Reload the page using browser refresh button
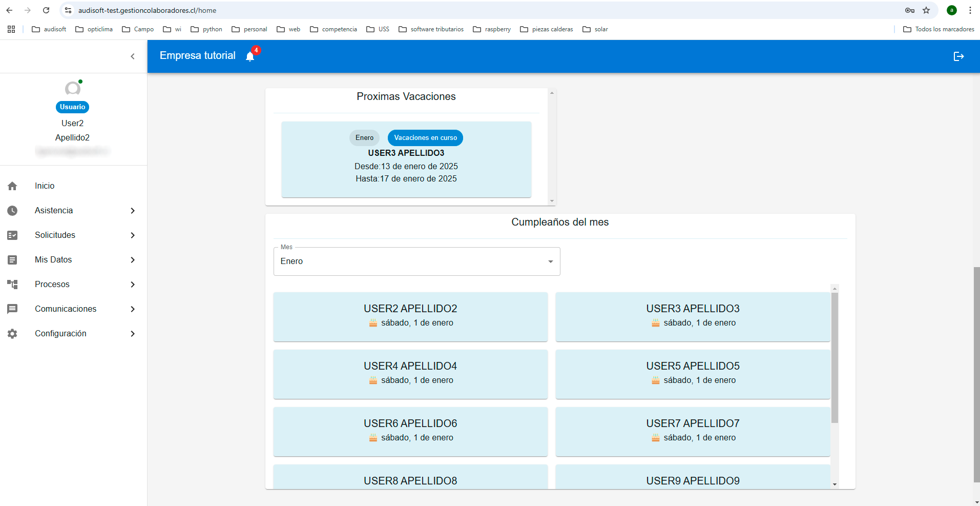This screenshot has width=980, height=506. coord(46,10)
